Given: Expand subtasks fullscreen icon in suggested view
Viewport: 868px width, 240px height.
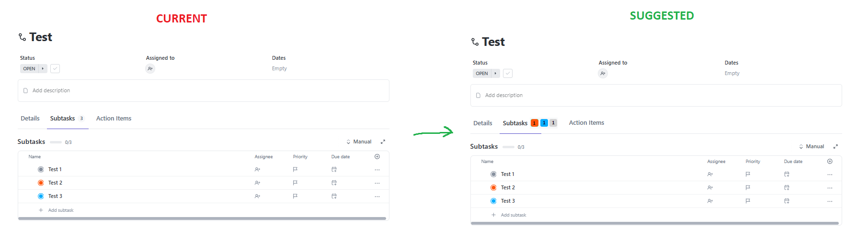Looking at the screenshot, I should coord(835,147).
